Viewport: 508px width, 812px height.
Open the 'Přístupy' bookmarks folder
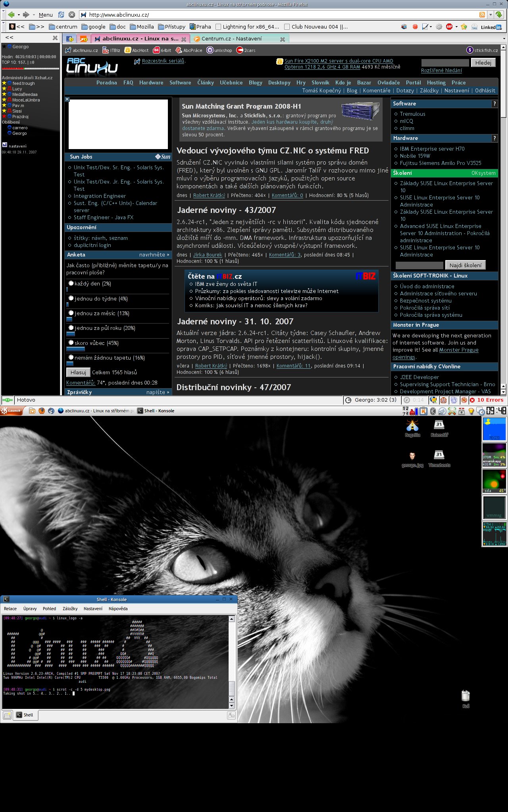(172, 27)
